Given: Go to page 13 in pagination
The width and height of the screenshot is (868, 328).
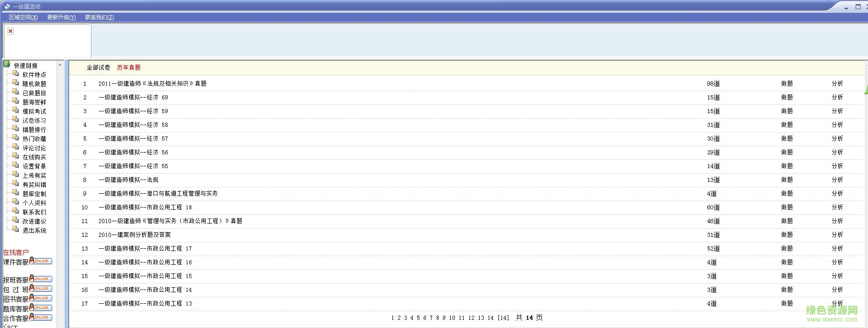Looking at the screenshot, I should point(481,317).
